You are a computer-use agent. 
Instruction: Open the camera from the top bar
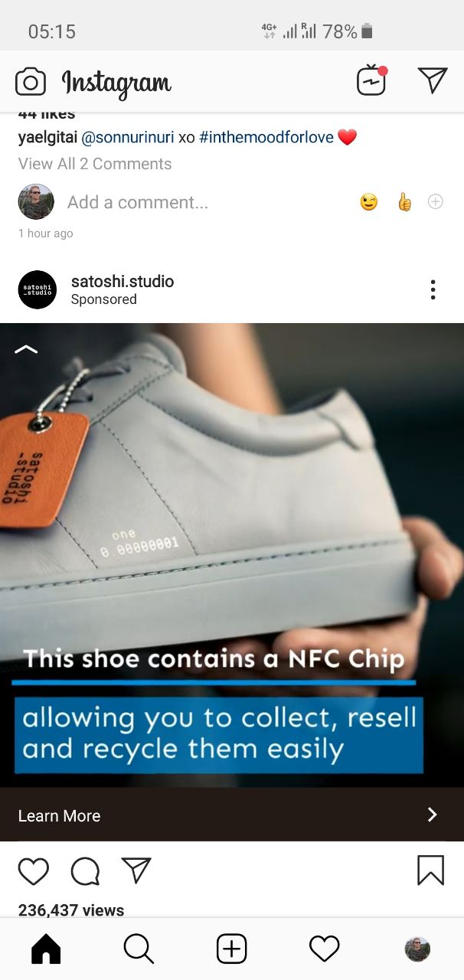coord(31,81)
